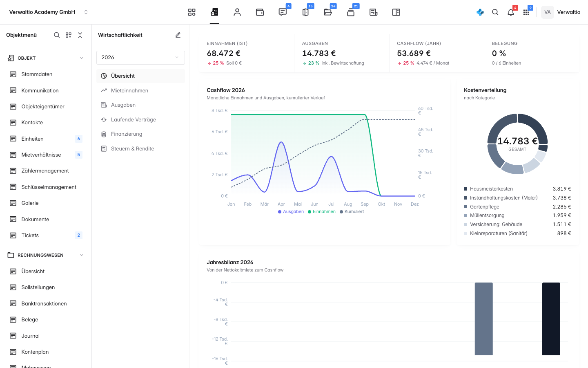Toggle Einnahmen series in chart legend
Screen dimensions: 588x368
pyautogui.click(x=322, y=212)
